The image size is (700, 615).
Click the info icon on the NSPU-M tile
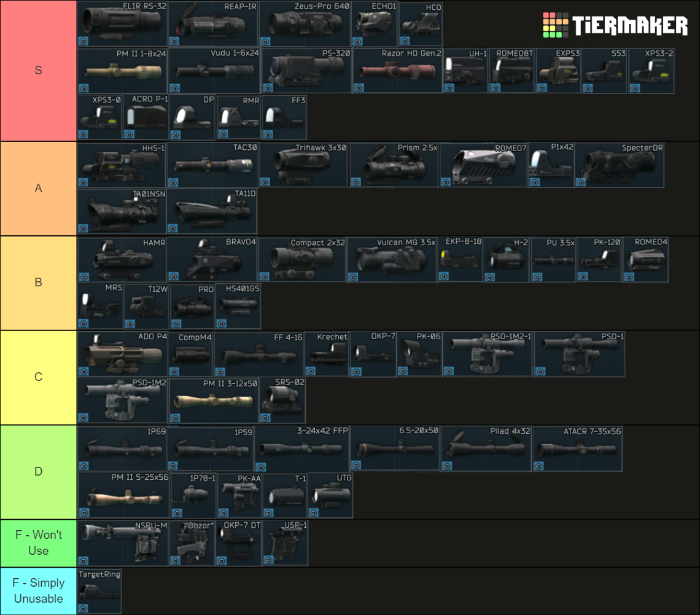coord(82,560)
